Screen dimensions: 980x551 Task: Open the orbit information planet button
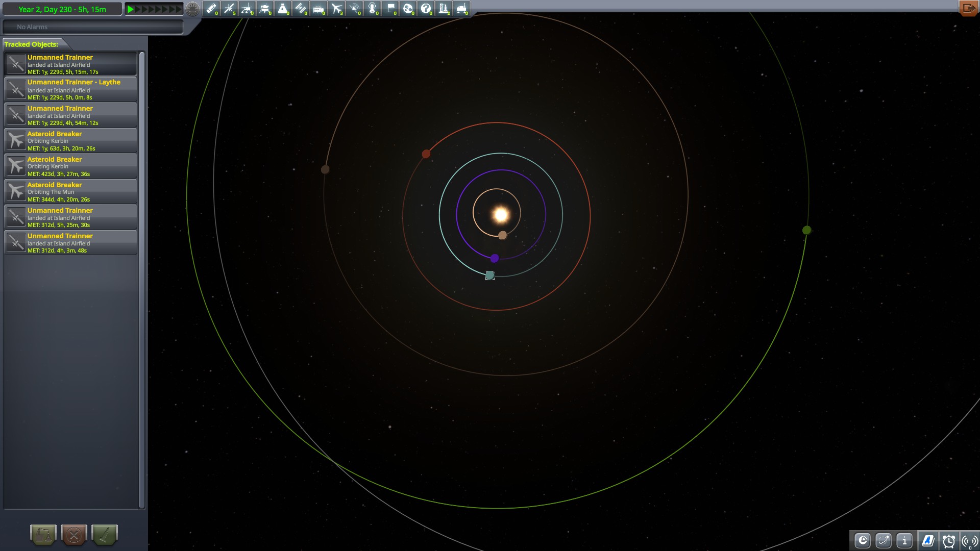click(884, 540)
